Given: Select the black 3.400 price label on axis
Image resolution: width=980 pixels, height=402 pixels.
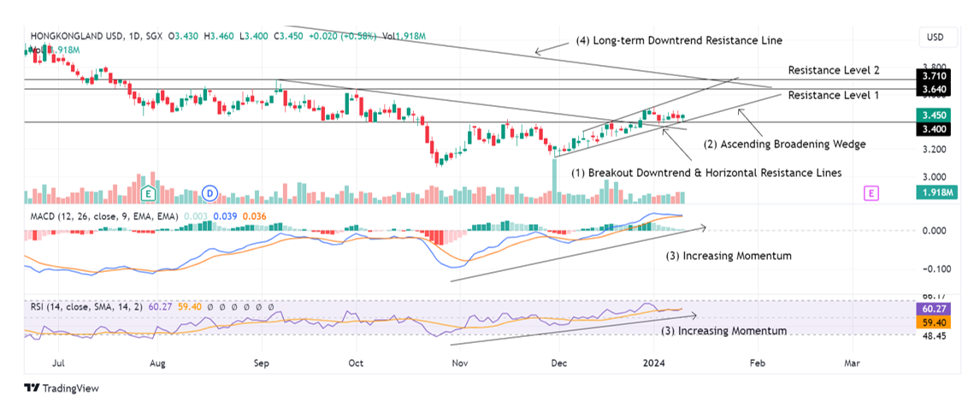Looking at the screenshot, I should coord(935,129).
